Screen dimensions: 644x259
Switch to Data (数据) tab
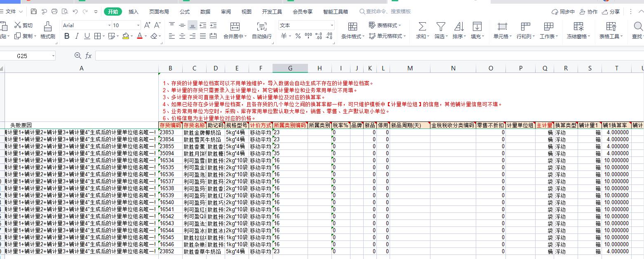[x=205, y=12]
